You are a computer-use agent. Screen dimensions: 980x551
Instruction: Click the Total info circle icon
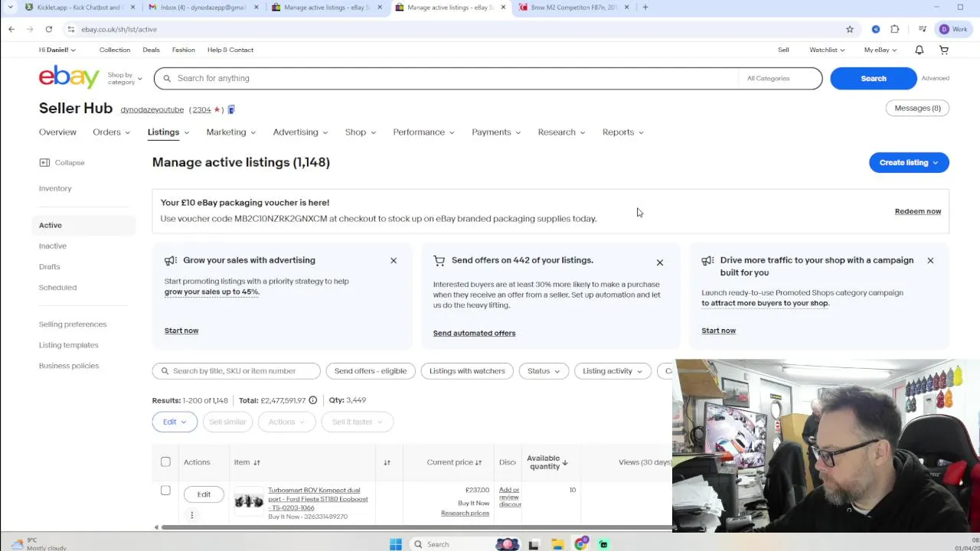[x=312, y=400]
